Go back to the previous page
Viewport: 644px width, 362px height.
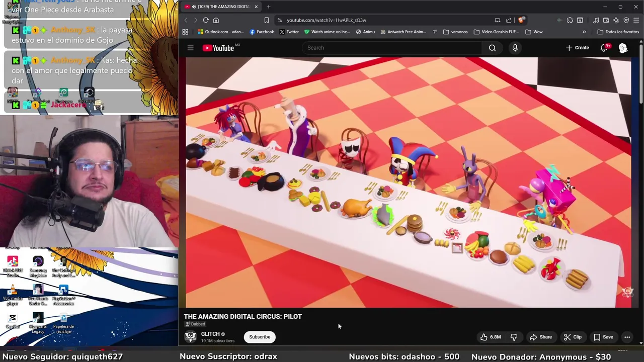186,20
